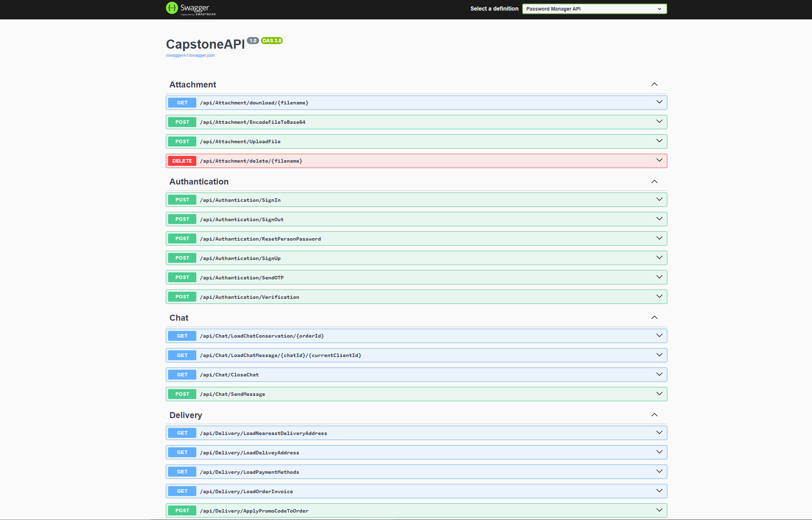Expand arrow on the EncodeFileToBase64 row
Image resolution: width=812 pixels, height=520 pixels.
pyautogui.click(x=659, y=122)
